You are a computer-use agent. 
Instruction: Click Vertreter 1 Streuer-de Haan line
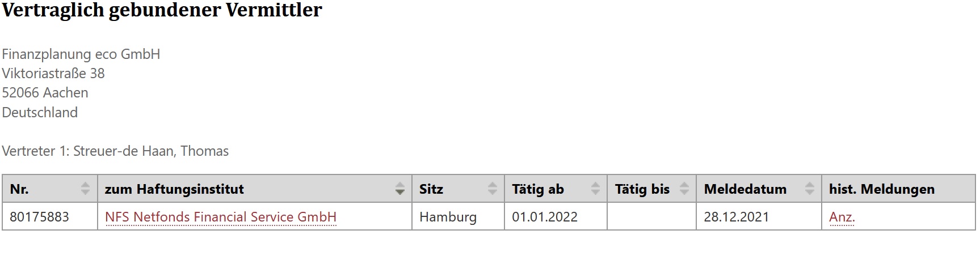[x=115, y=151]
